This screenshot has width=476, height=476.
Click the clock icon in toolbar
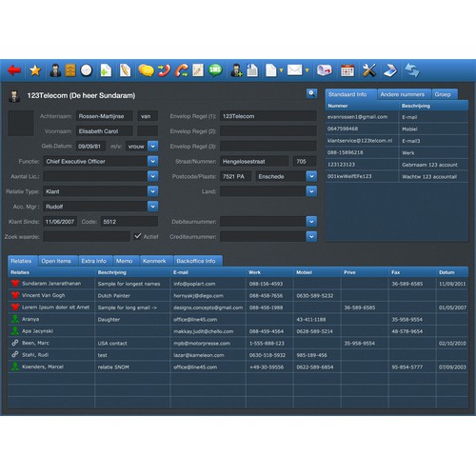[x=87, y=70]
